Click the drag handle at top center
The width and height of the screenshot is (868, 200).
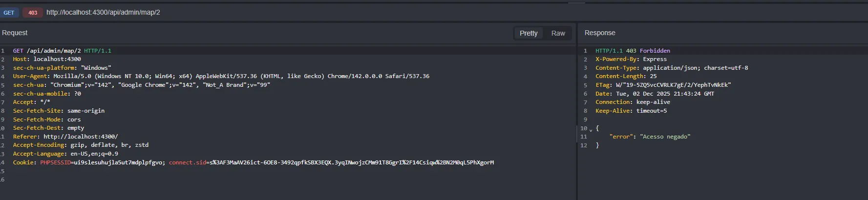click(576, 2)
